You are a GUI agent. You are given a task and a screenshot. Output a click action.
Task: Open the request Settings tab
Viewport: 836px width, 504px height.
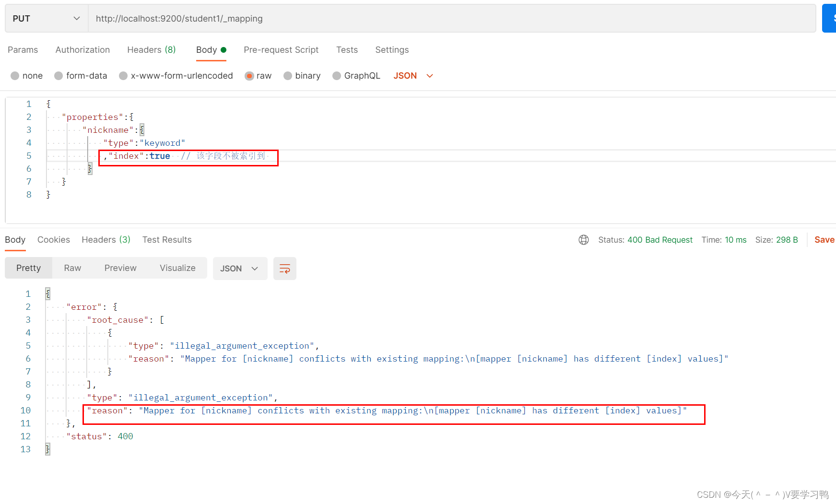coord(392,50)
